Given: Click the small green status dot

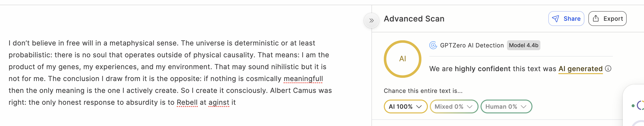Looking at the screenshot, I should [x=633, y=106].
